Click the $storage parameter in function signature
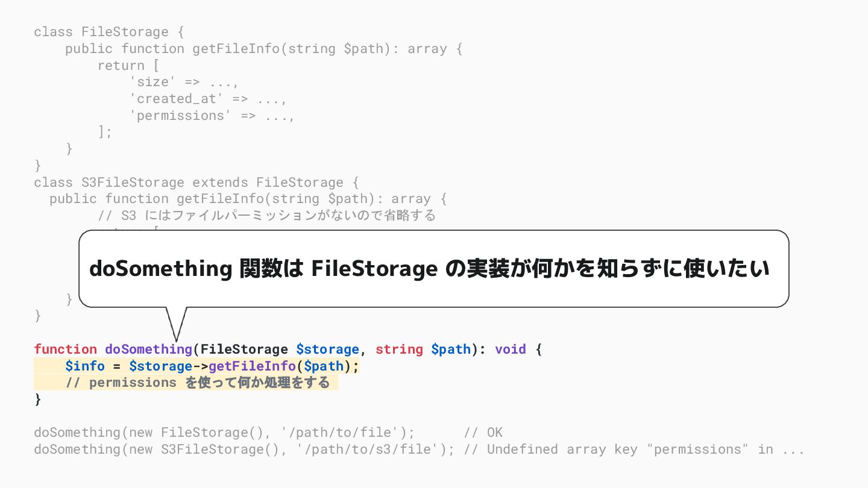 327,349
